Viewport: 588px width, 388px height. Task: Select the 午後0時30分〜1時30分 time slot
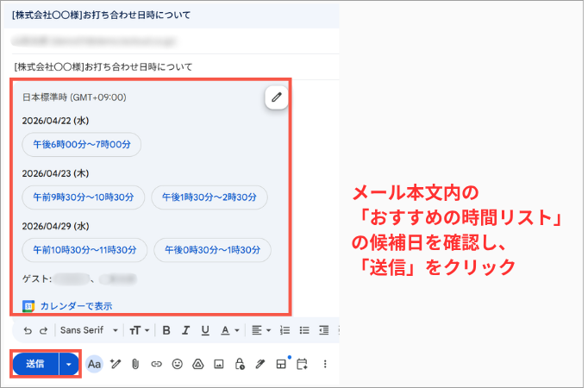click(x=212, y=250)
